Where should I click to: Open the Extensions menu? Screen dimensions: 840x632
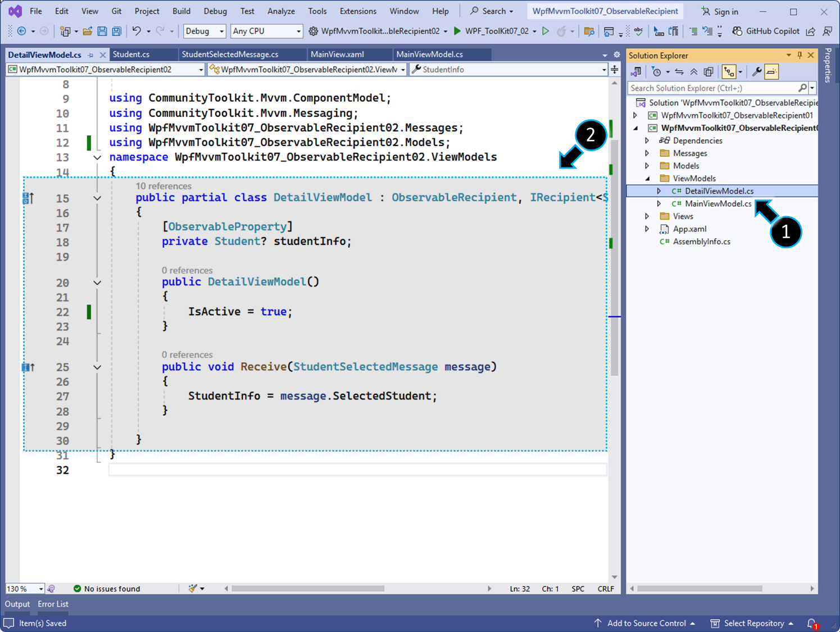[x=358, y=11]
